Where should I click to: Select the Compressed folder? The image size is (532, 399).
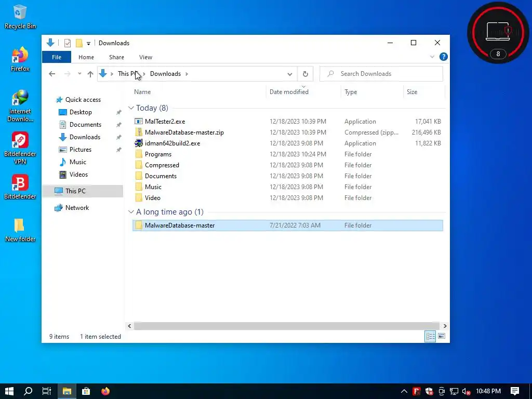(x=287, y=165)
